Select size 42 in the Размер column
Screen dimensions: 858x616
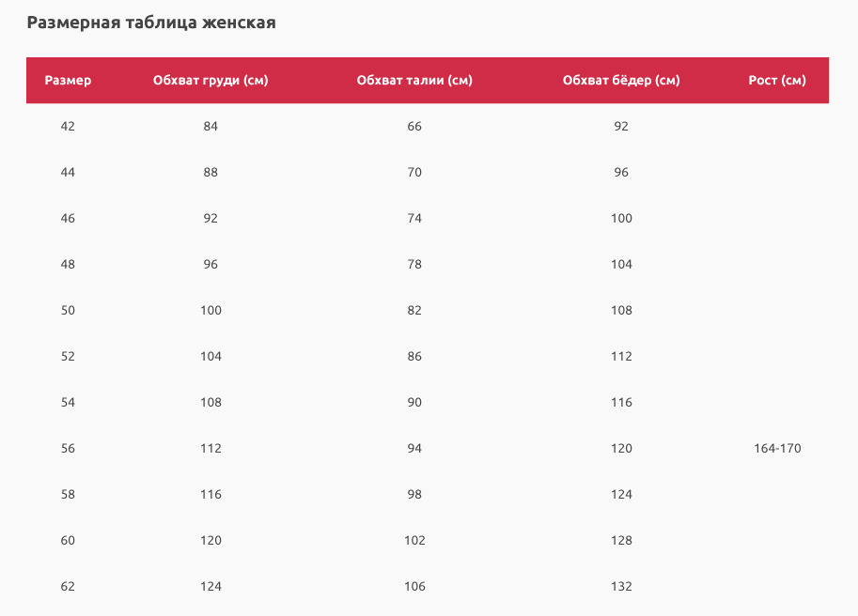click(68, 127)
